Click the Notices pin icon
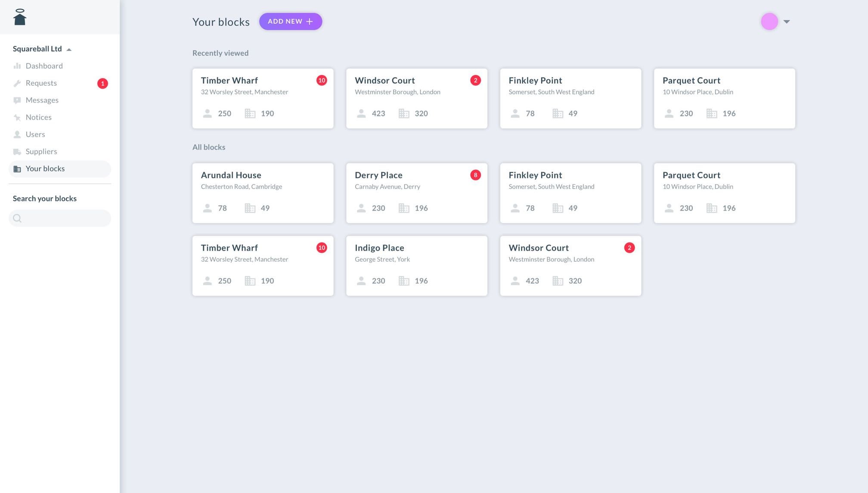The image size is (868, 493). click(x=17, y=118)
